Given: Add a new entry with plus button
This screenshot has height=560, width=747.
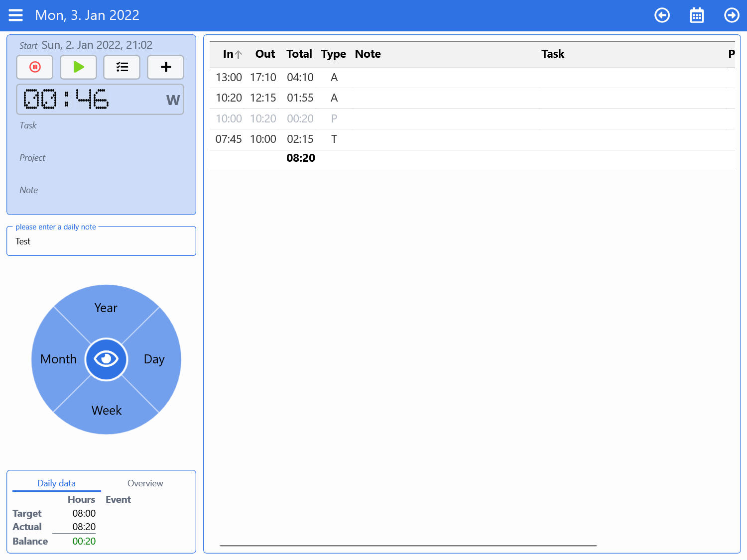Looking at the screenshot, I should click(166, 67).
